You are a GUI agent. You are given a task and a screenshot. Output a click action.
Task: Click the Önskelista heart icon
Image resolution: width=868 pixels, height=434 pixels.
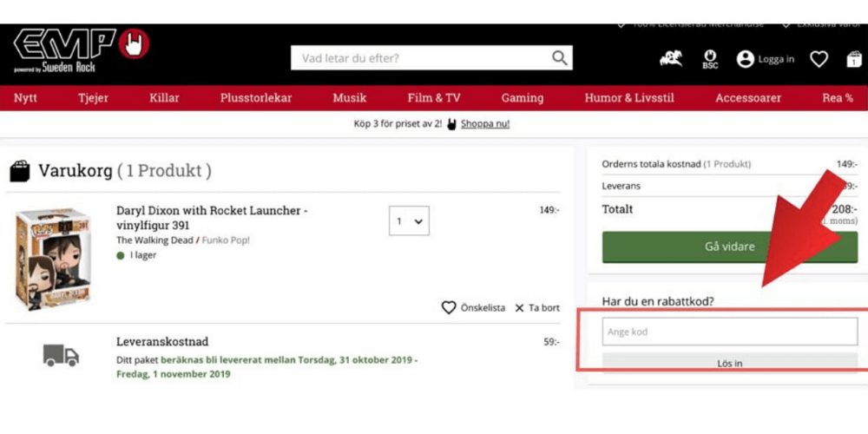click(449, 308)
